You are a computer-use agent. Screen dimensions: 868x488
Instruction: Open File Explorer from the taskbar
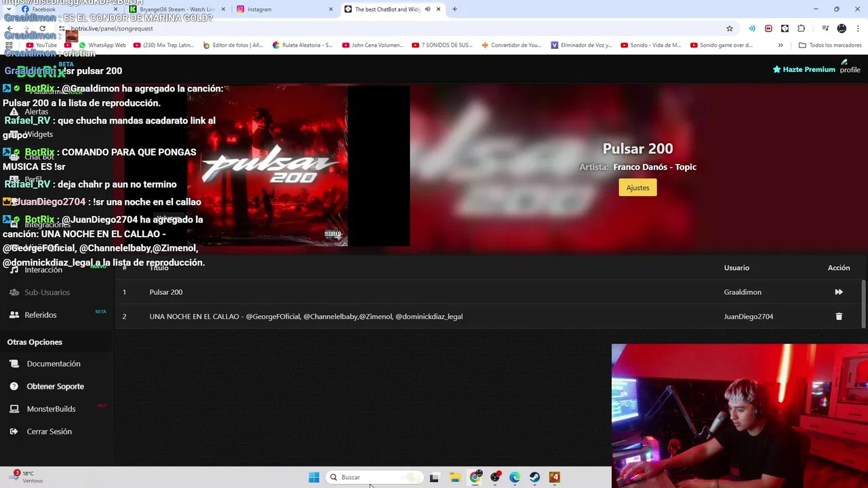455,477
